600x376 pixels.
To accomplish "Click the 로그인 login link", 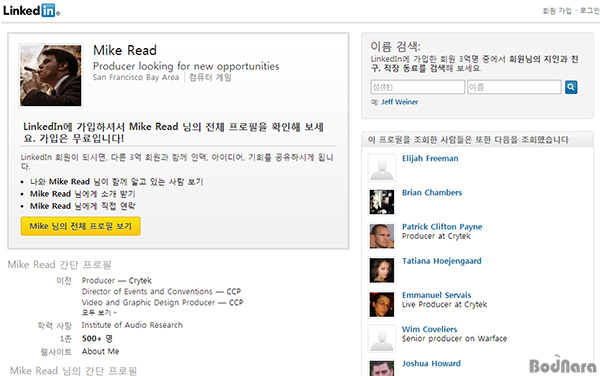I will [x=589, y=11].
